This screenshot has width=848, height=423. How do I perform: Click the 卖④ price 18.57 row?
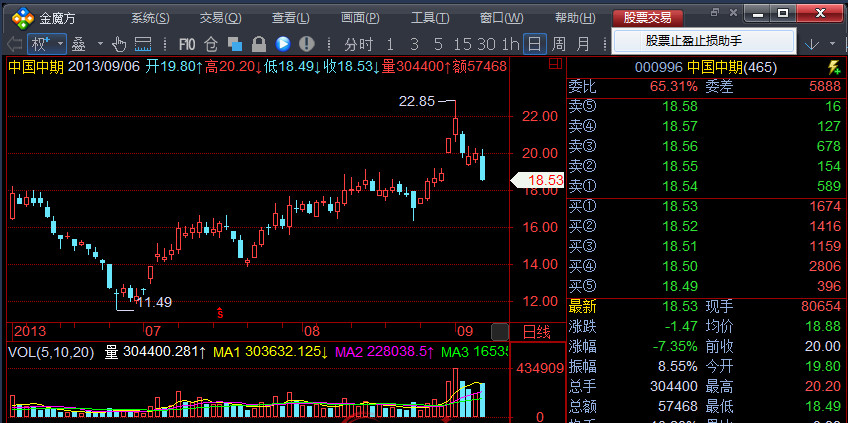pos(705,127)
